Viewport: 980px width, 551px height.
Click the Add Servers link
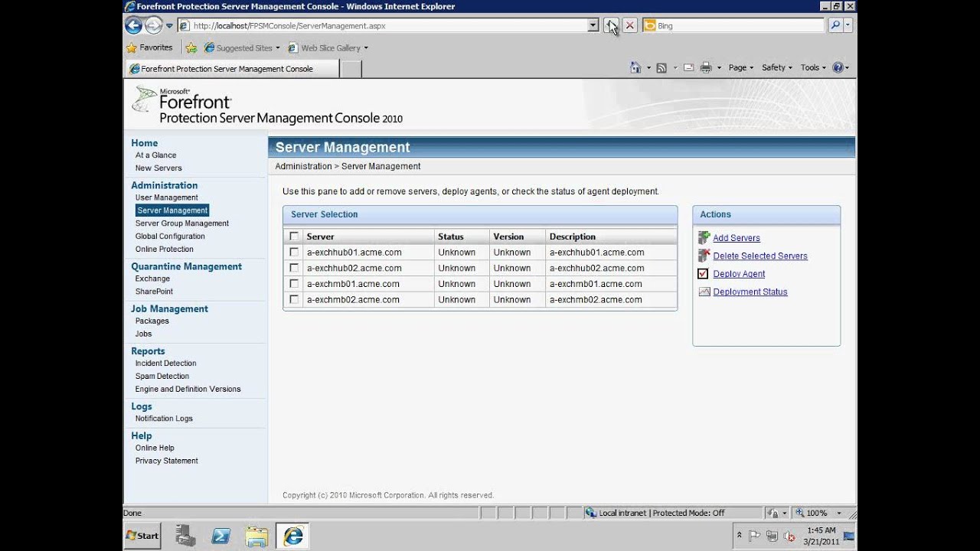(x=737, y=238)
